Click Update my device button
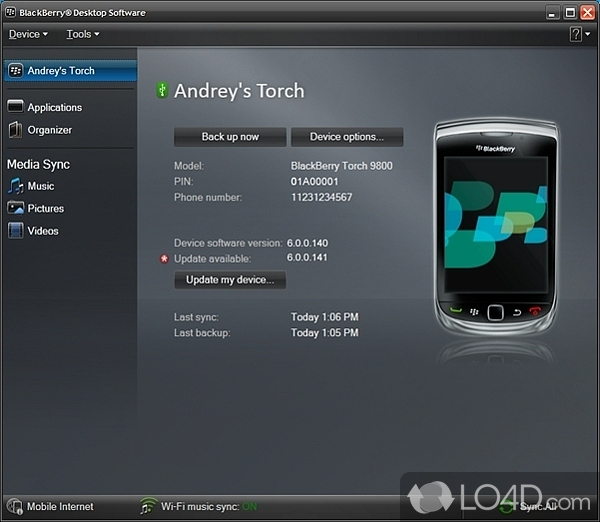 tap(230, 280)
